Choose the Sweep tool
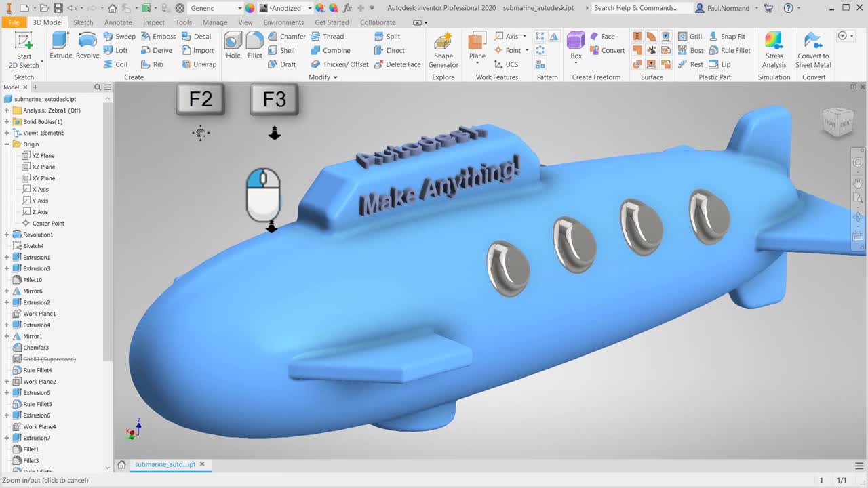The image size is (868, 488). tap(119, 37)
